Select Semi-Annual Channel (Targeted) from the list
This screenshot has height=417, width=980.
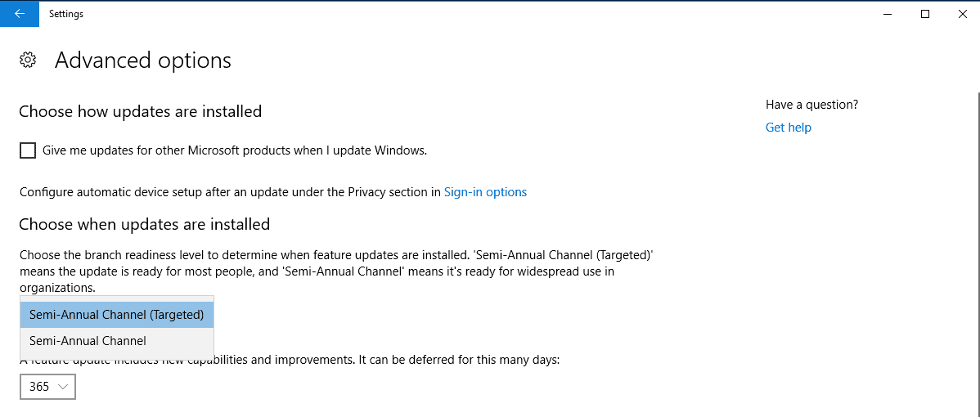117,316
